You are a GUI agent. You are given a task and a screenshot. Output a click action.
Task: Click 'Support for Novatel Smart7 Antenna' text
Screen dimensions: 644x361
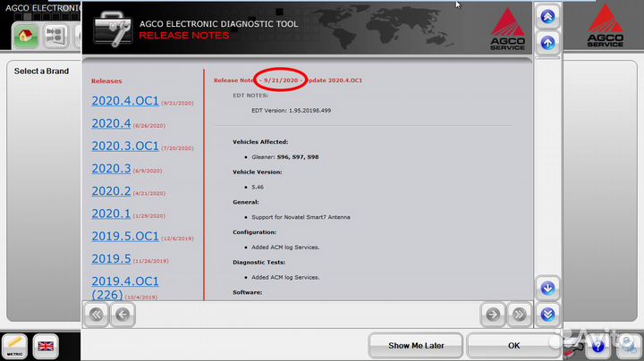301,217
